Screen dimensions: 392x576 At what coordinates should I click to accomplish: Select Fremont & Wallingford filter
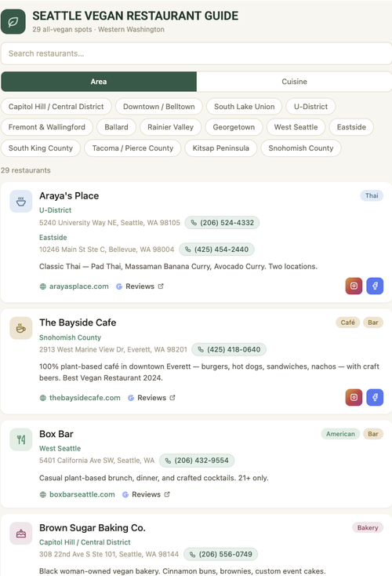point(46,127)
